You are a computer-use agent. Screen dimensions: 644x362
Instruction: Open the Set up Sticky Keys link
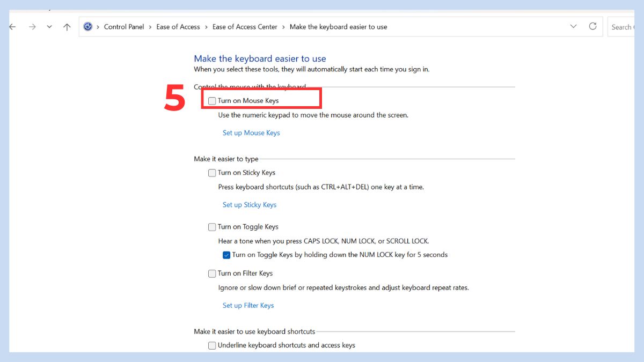click(250, 205)
